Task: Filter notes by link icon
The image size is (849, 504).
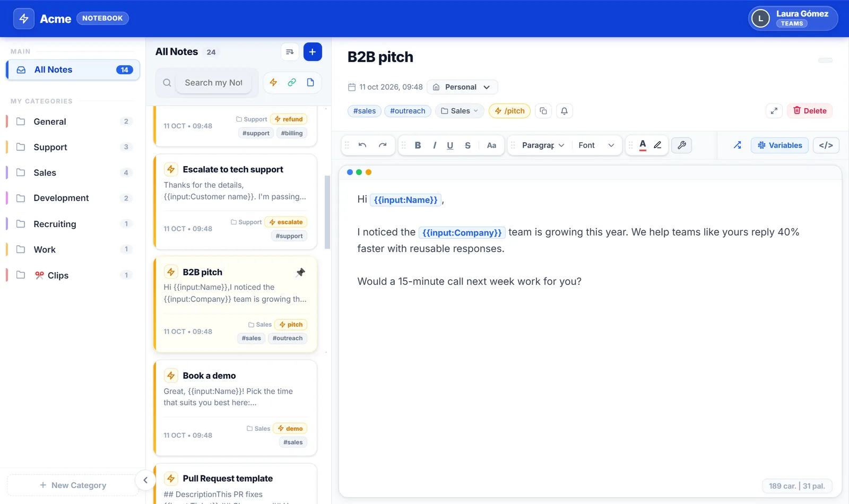Action: [292, 83]
